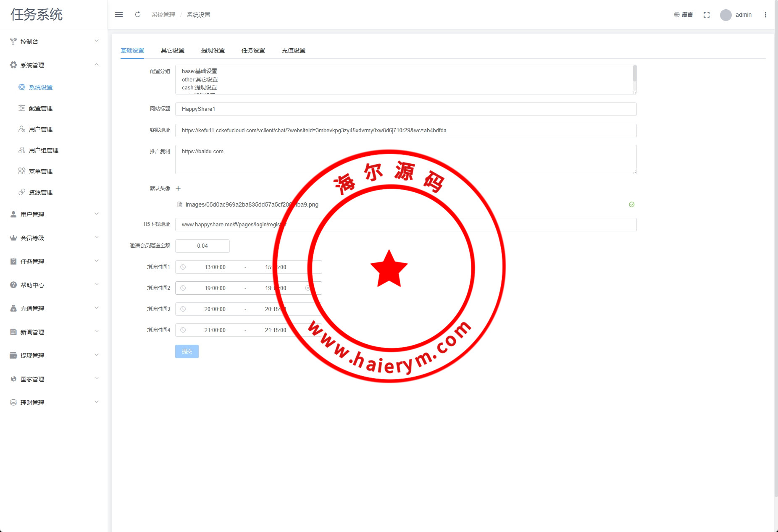The width and height of the screenshot is (778, 532).
Task: Switch to the 充值设置 tab
Action: tap(294, 50)
